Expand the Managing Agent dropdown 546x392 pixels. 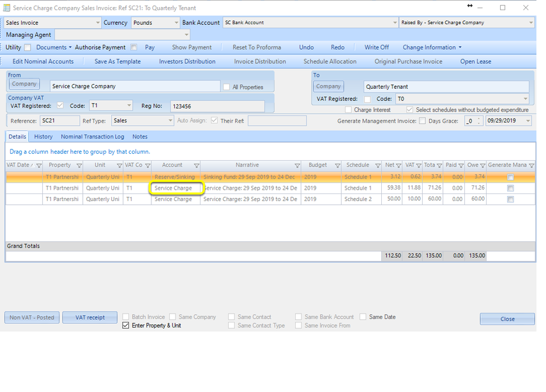(186, 35)
